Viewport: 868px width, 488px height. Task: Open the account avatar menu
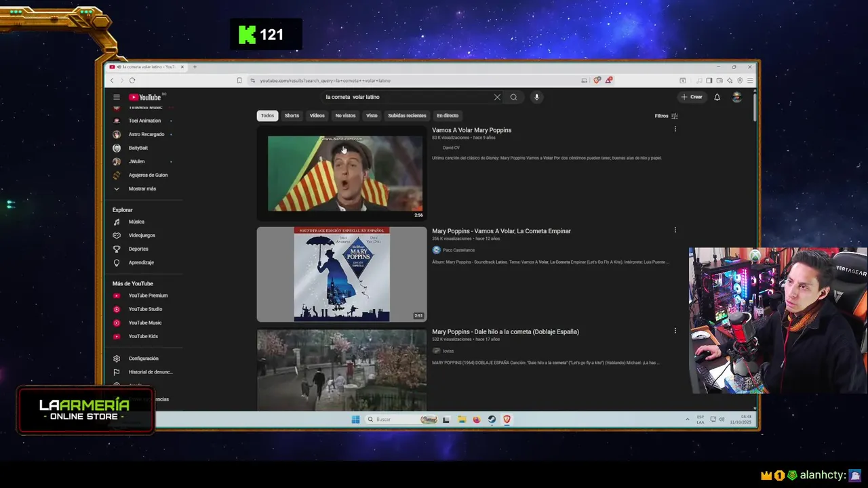point(737,97)
